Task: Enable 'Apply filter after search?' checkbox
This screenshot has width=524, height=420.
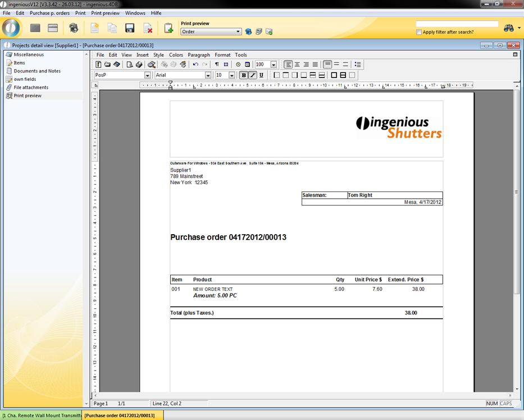Action: (x=419, y=33)
